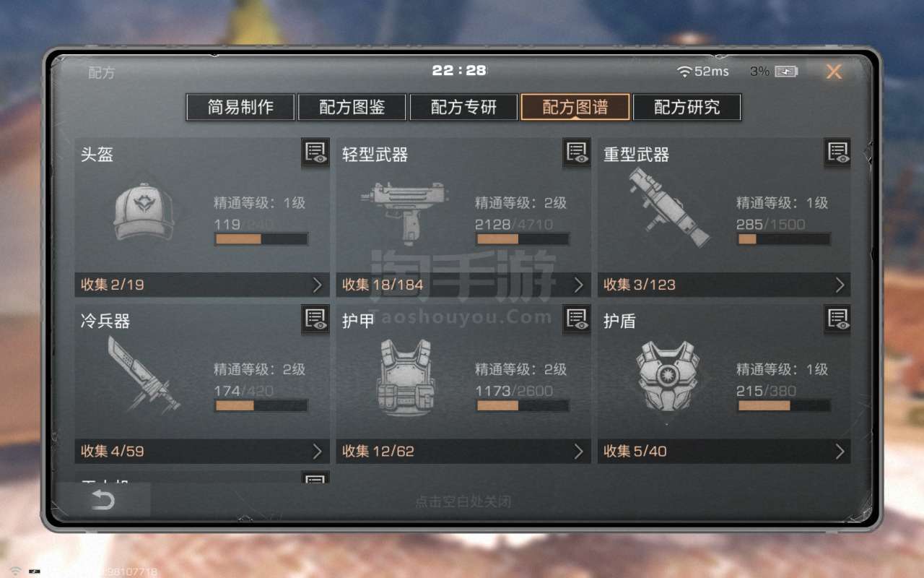The width and height of the screenshot is (924, 578).
Task: Click the baseball cap helmet icon
Action: tap(144, 211)
